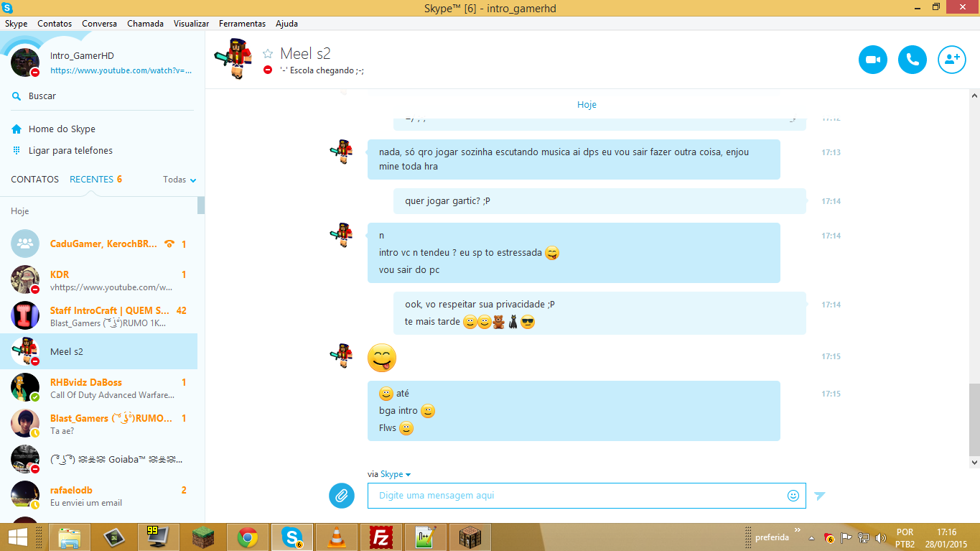Image resolution: width=980 pixels, height=551 pixels.
Task: Click the Skype tray icon with badge
Action: (x=829, y=538)
